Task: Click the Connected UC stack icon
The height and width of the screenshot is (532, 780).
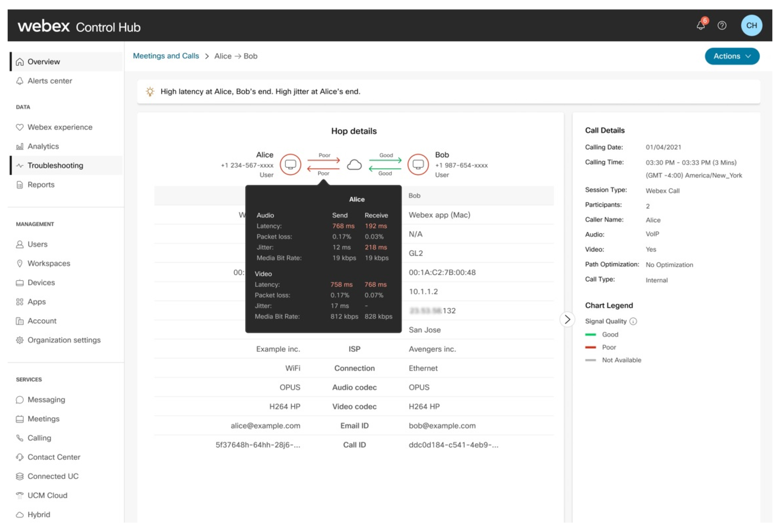Action: [20, 476]
